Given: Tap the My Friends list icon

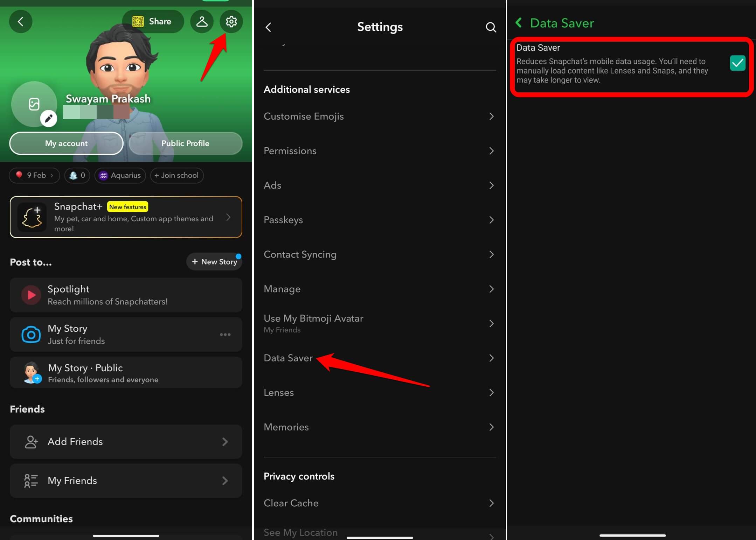Looking at the screenshot, I should pyautogui.click(x=31, y=481).
